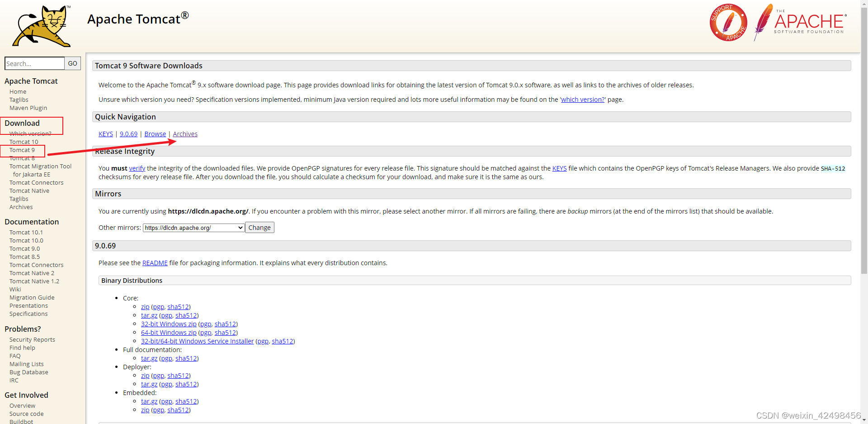Image resolution: width=868 pixels, height=424 pixels.
Task: Open Mailing Lists sidebar link
Action: [27, 364]
